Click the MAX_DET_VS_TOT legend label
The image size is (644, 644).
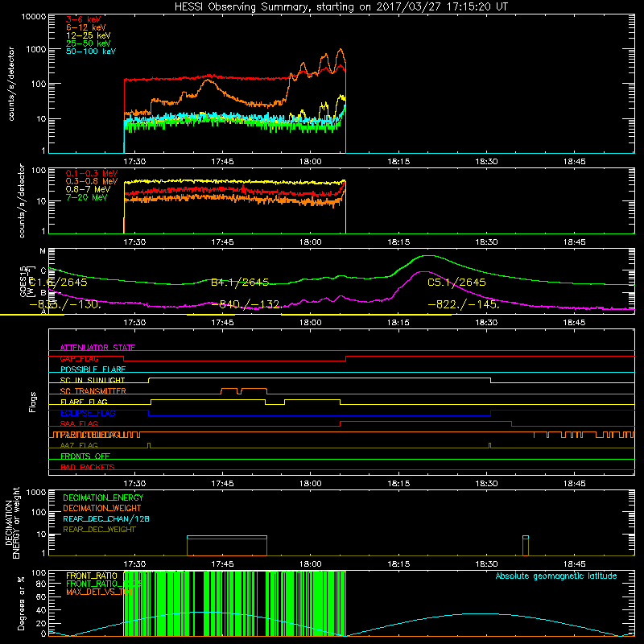(100, 592)
